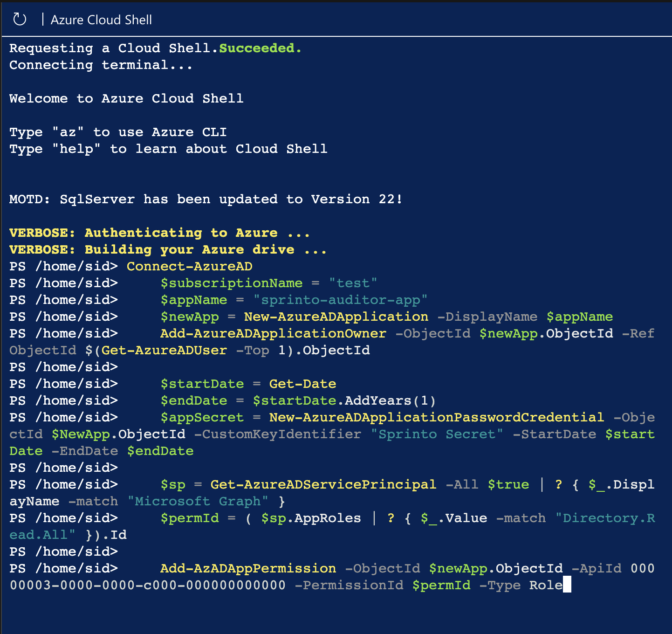The width and height of the screenshot is (672, 634).
Task: Click the MOTD SqlServer message line
Action: (206, 199)
